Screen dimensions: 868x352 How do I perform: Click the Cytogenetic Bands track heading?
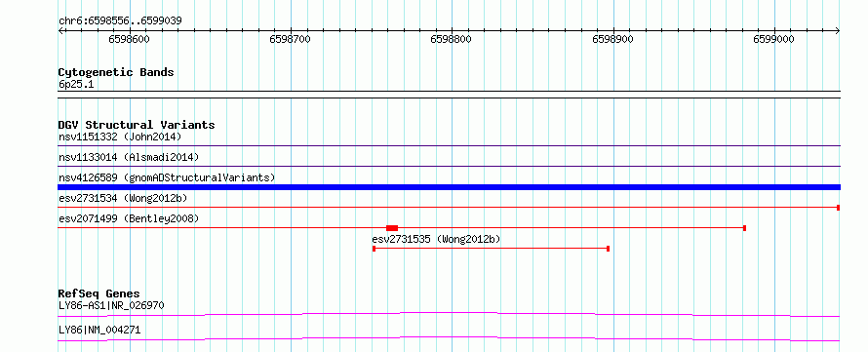coord(116,72)
